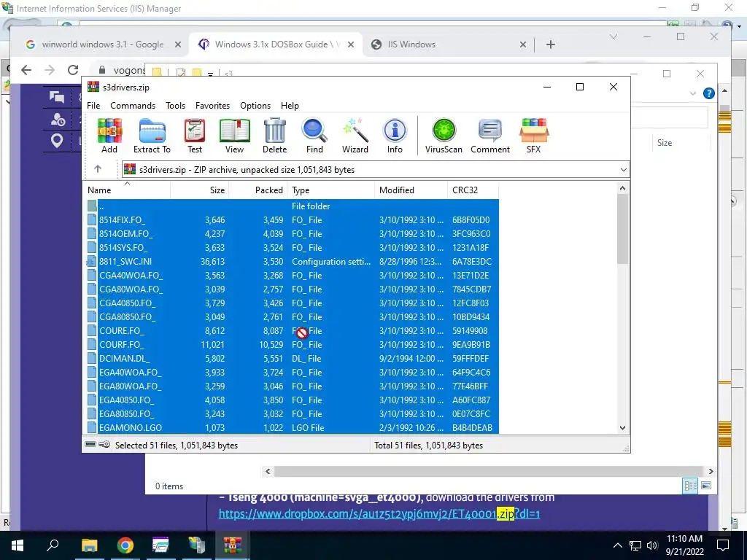
Task: Open the File menu
Action: pyautogui.click(x=93, y=106)
